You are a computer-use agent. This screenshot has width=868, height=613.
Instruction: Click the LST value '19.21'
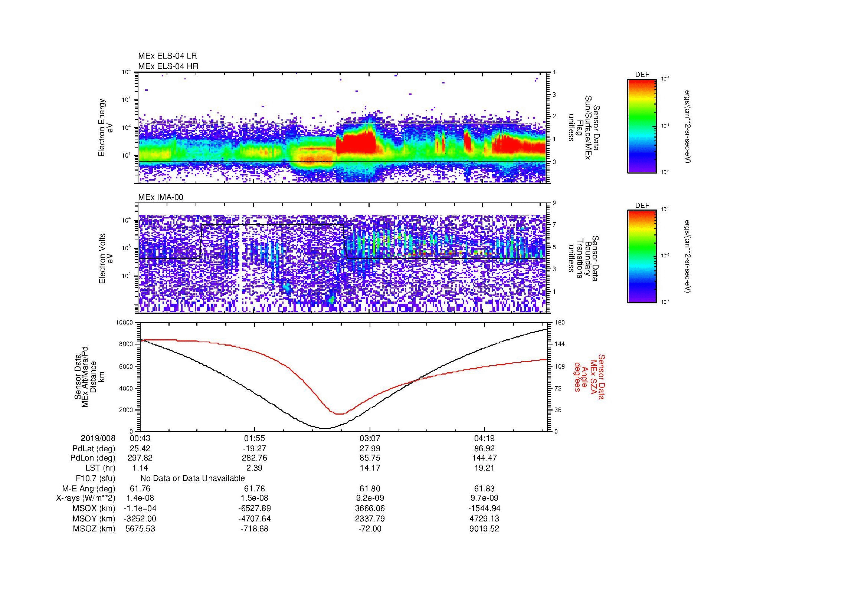484,468
